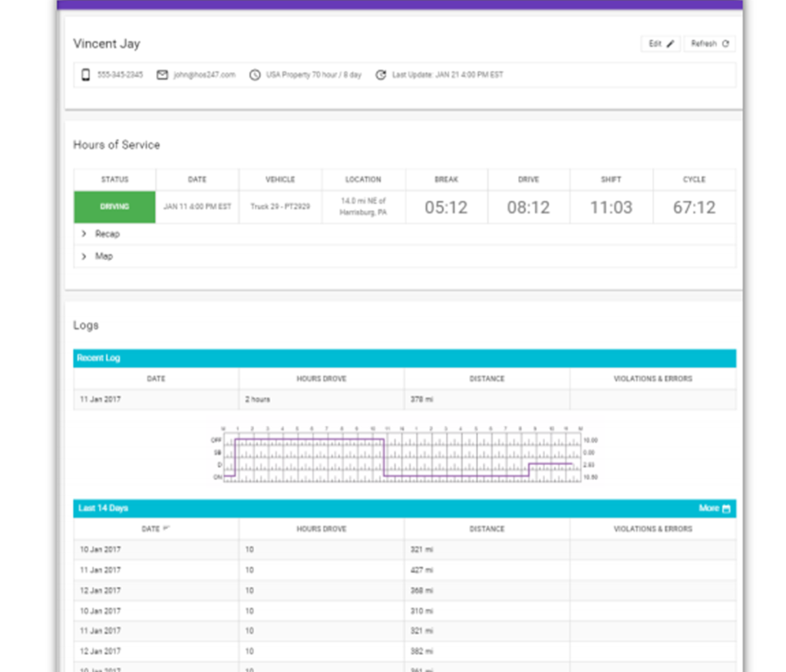Click the Last Update refresh-clock icon

click(380, 75)
